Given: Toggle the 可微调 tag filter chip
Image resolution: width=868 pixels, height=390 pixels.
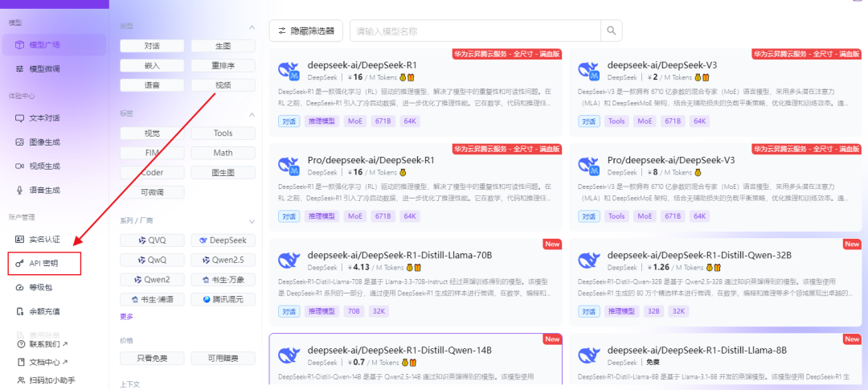Looking at the screenshot, I should (152, 192).
